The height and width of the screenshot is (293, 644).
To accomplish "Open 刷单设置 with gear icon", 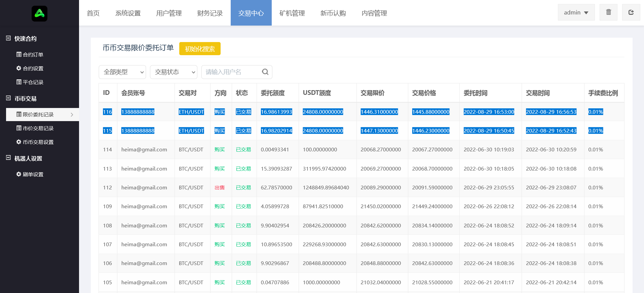I will (30, 174).
